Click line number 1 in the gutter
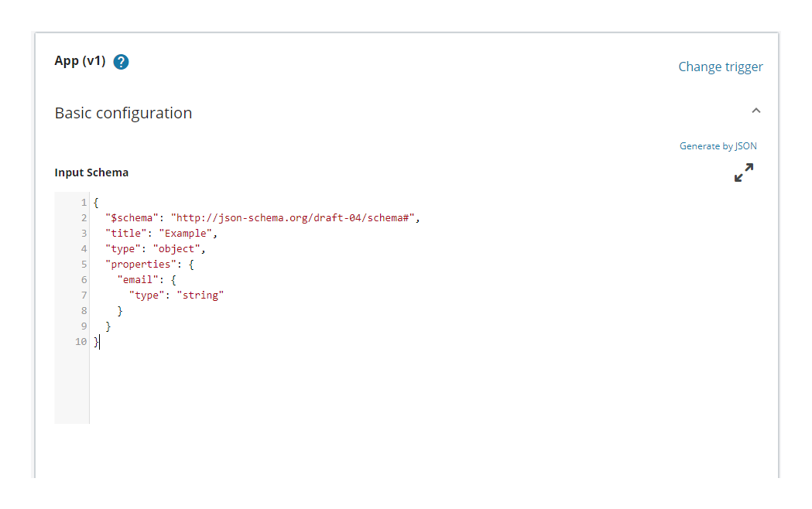 [84, 202]
